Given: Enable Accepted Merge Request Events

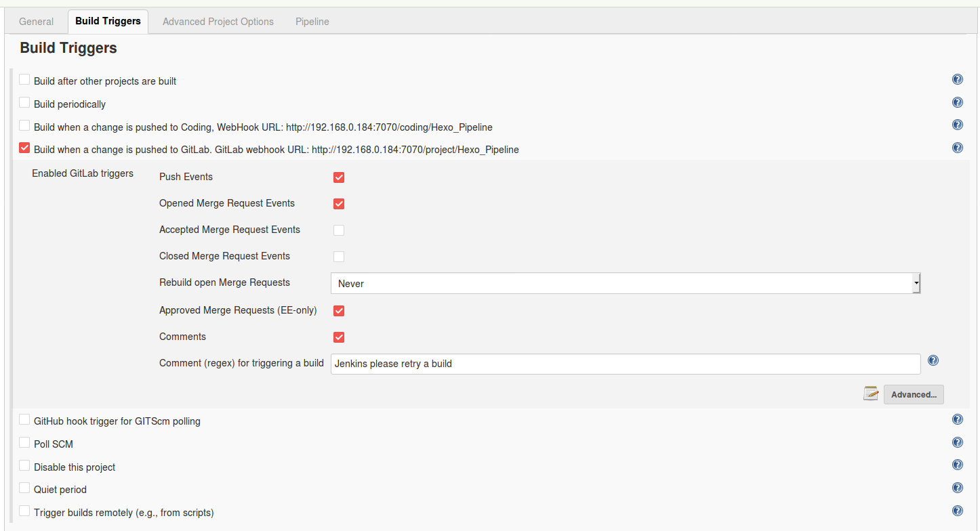Looking at the screenshot, I should [x=339, y=230].
